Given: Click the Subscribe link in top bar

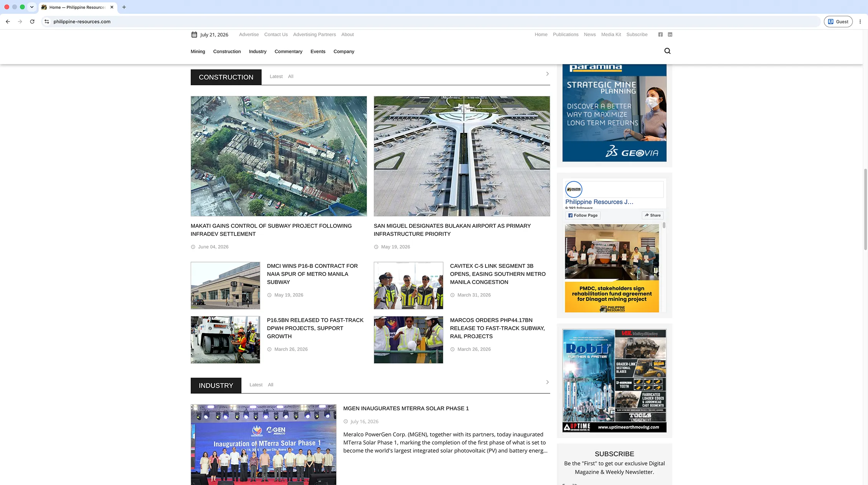Looking at the screenshot, I should [637, 35].
